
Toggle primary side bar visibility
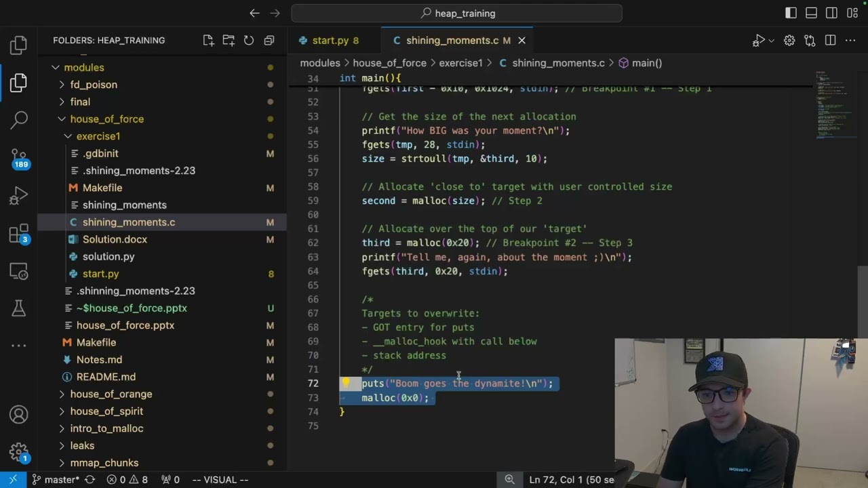[791, 13]
